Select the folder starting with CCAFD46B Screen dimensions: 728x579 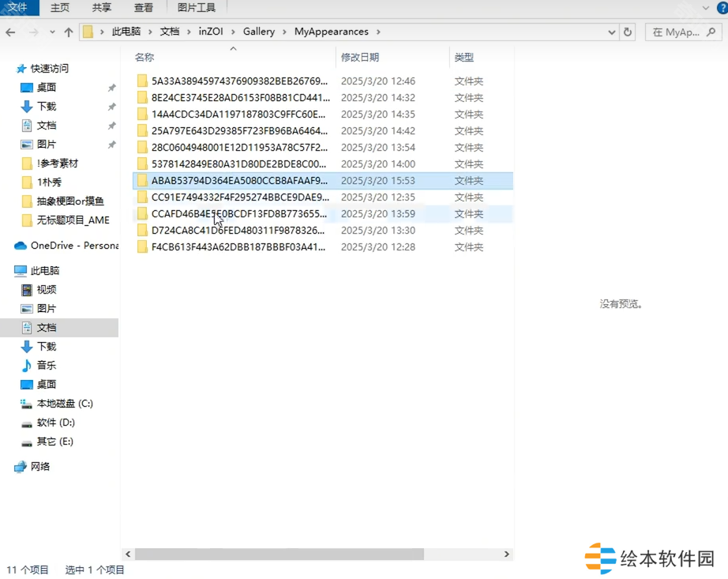238,214
